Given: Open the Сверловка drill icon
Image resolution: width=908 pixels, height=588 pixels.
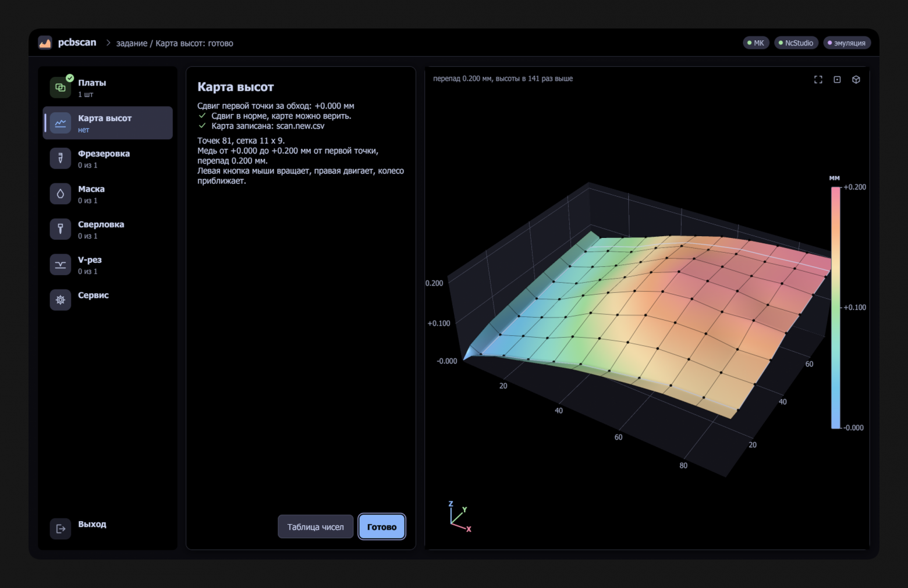Looking at the screenshot, I should [61, 229].
